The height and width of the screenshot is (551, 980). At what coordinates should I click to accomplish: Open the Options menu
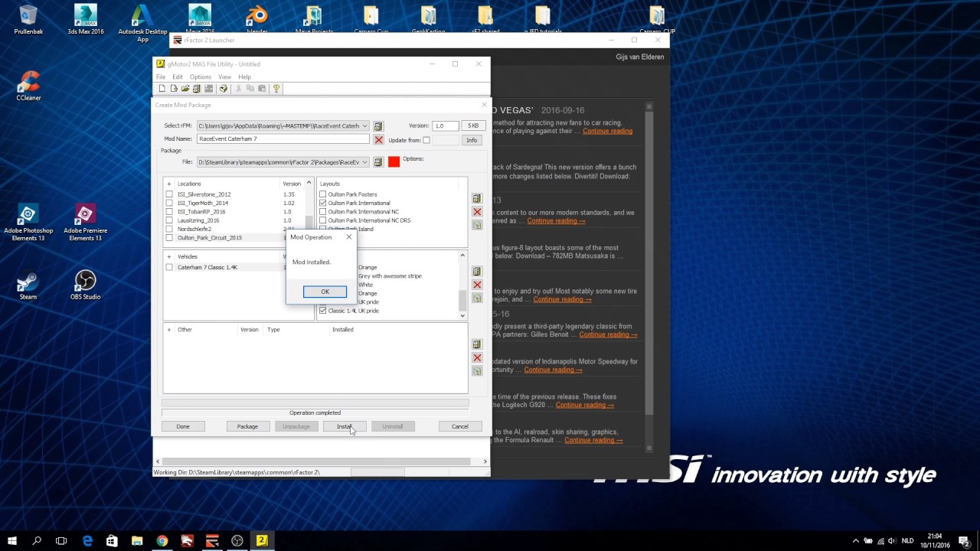click(x=201, y=77)
